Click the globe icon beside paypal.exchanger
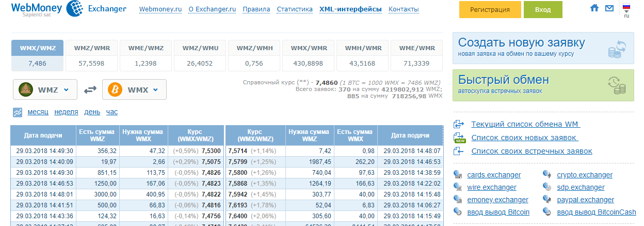This screenshot has width=644, height=226. 548,200
